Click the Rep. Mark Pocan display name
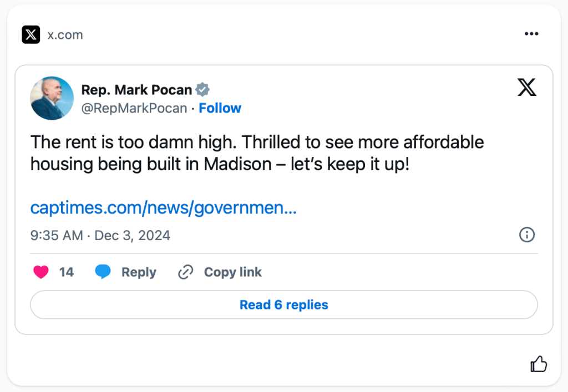 [x=136, y=90]
